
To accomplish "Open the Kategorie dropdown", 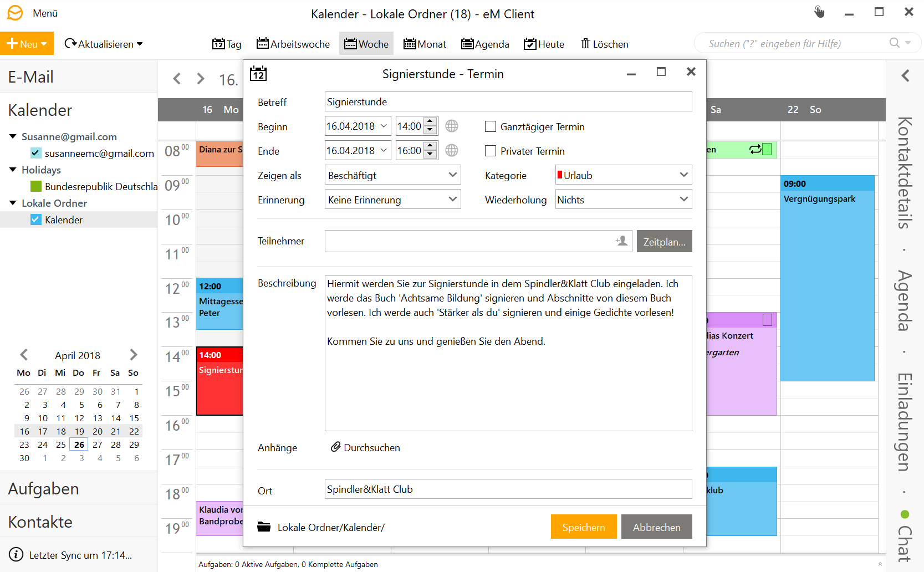I will 683,175.
